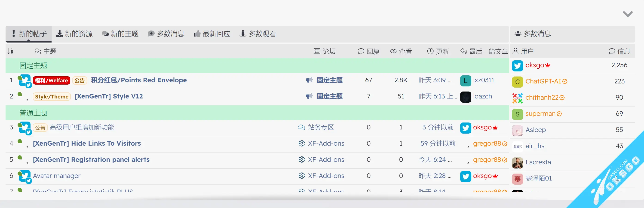Click the 福利/Welfare prefix label
Viewport: 644px width, 208px height.
point(52,80)
